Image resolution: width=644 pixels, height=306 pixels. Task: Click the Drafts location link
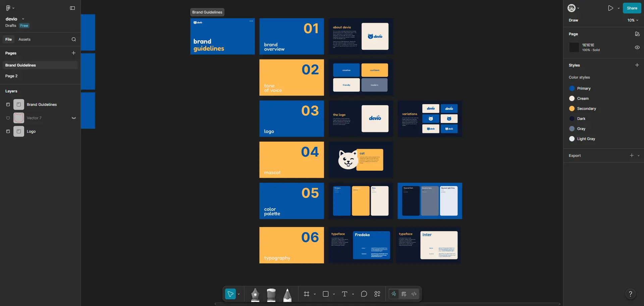pyautogui.click(x=11, y=26)
